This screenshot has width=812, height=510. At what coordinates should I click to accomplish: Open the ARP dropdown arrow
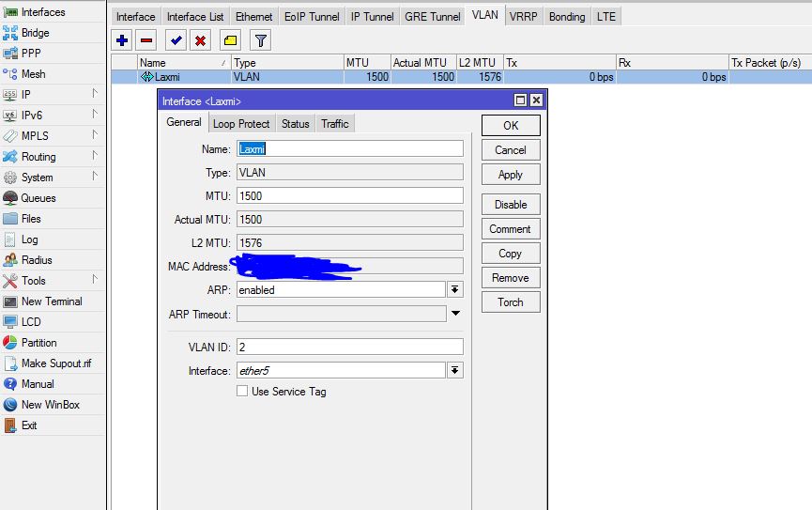coord(454,289)
